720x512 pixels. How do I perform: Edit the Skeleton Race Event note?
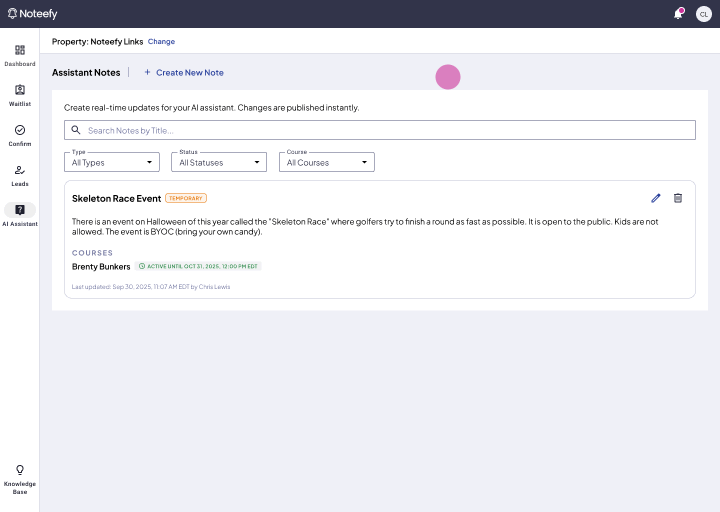tap(656, 198)
